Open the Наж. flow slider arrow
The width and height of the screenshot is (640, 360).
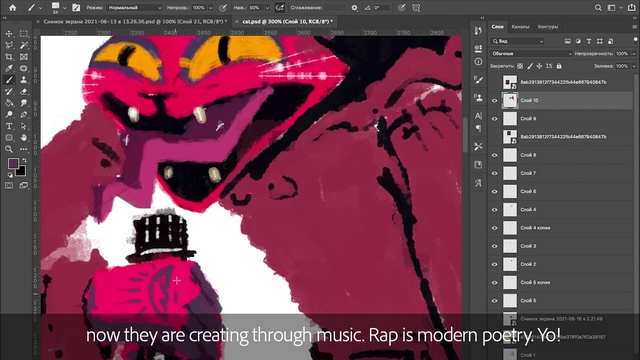(x=267, y=8)
